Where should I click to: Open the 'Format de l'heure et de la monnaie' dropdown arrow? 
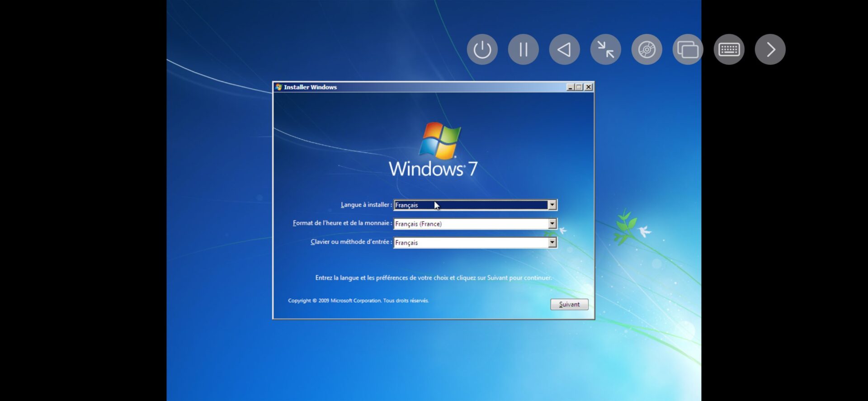552,224
